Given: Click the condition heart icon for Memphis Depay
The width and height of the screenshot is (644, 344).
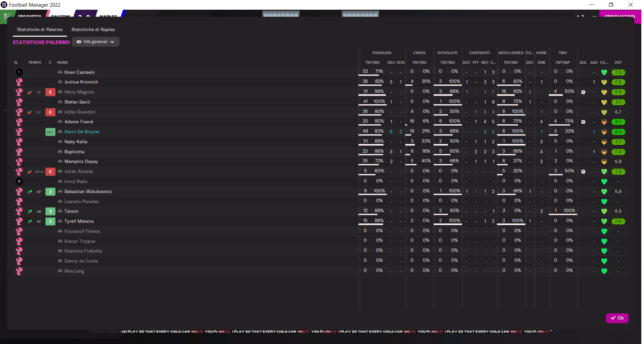Looking at the screenshot, I should (604, 162).
